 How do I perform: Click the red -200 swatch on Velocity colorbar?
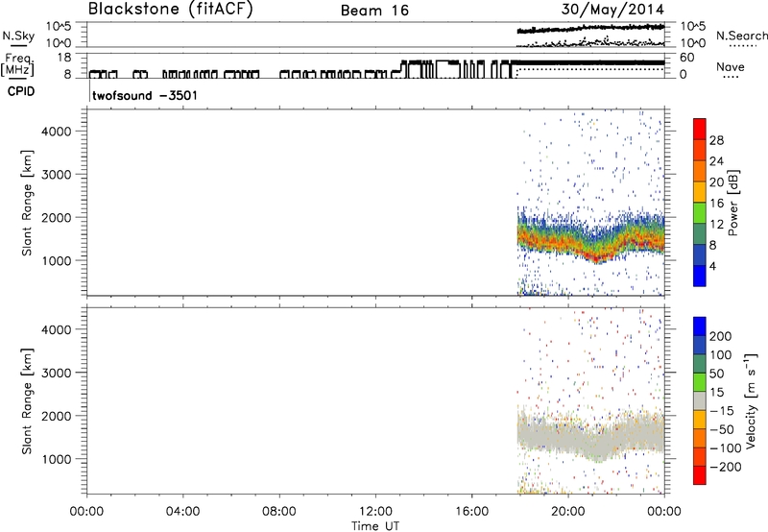coord(700,475)
